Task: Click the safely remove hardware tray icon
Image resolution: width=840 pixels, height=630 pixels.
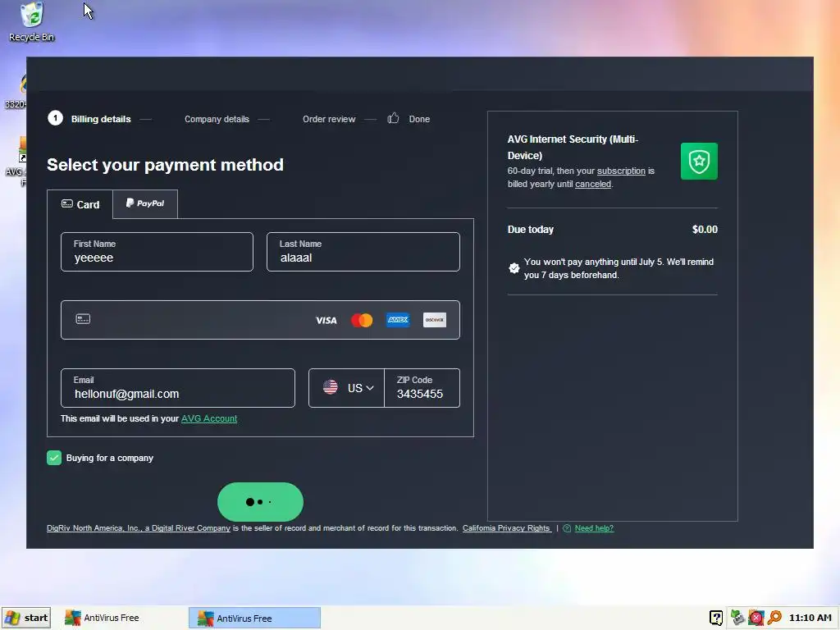Action: pyautogui.click(x=737, y=618)
